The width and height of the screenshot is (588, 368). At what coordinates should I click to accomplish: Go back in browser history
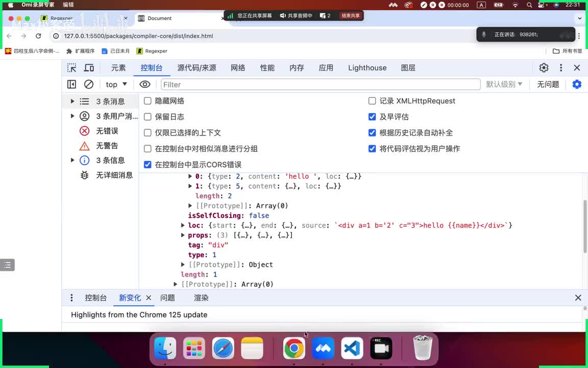pos(9,36)
